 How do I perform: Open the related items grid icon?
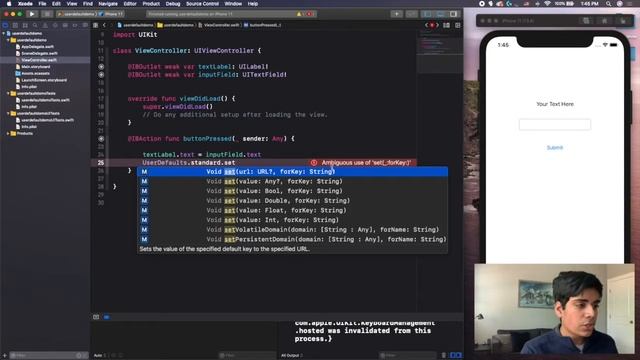[96, 25]
